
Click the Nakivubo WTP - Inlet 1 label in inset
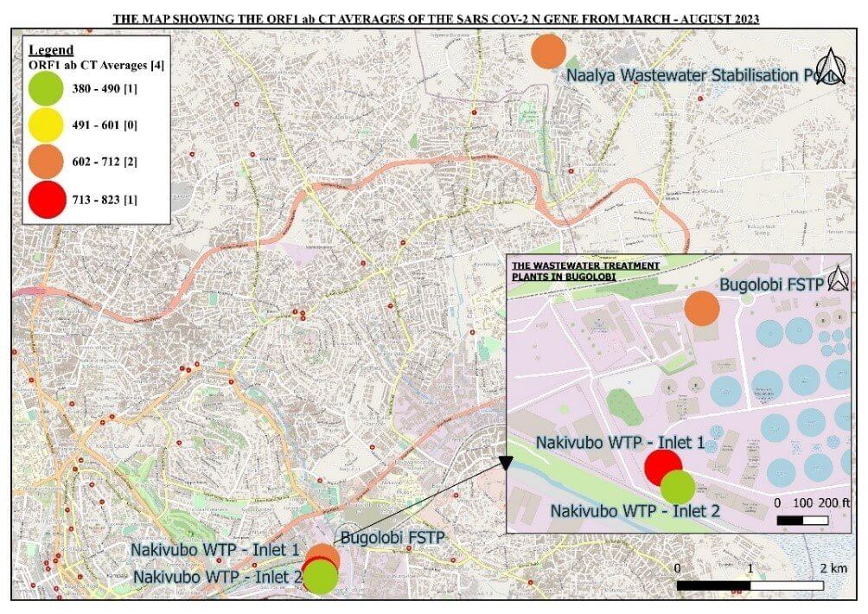[x=621, y=443]
